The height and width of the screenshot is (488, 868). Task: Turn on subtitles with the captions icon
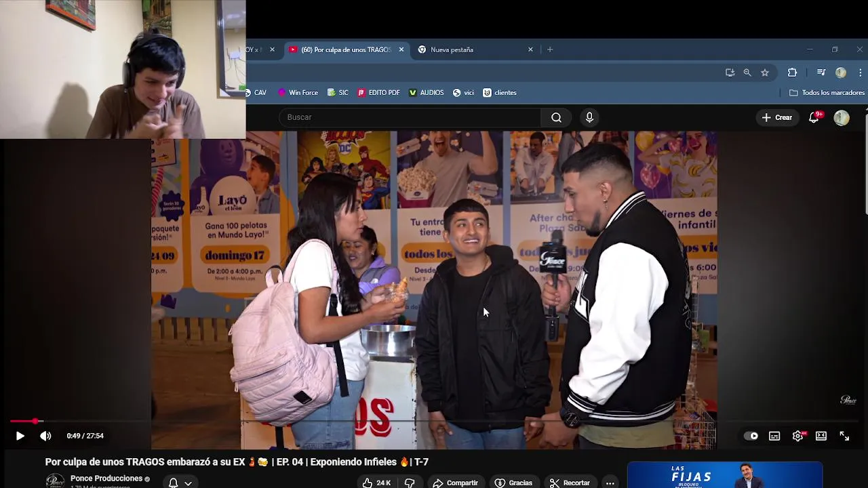[x=774, y=436]
